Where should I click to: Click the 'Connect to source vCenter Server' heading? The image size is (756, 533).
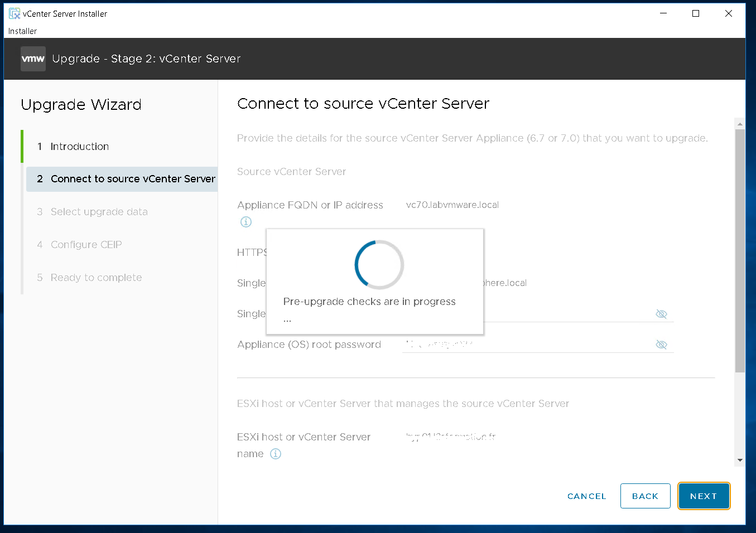(x=363, y=104)
